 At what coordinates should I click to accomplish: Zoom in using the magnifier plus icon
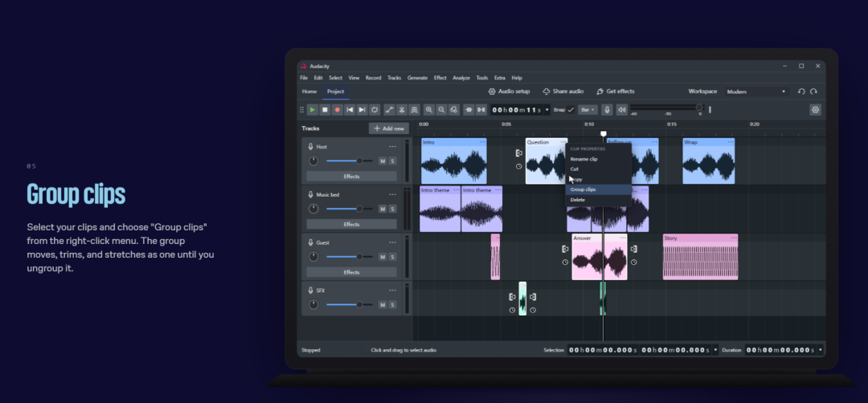point(429,110)
